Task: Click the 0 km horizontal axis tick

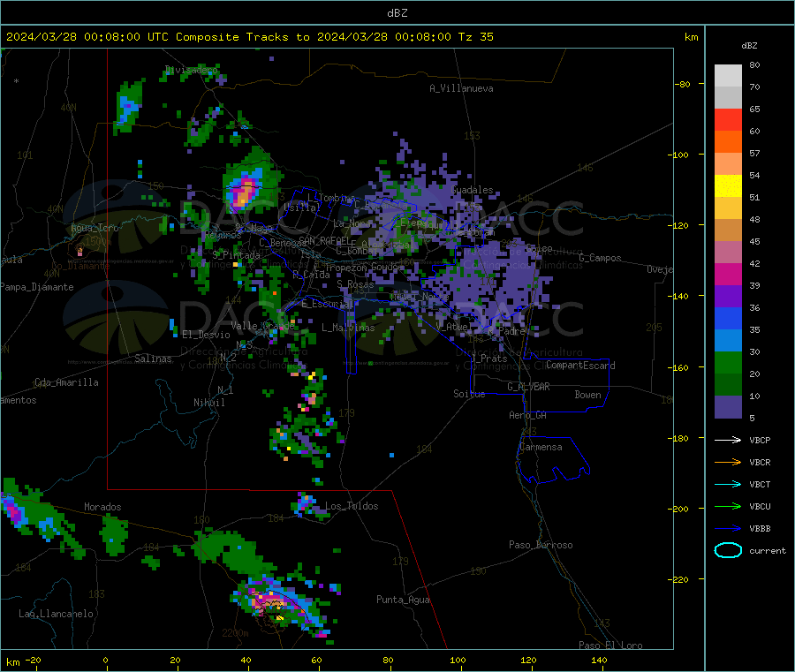Action: 105,660
